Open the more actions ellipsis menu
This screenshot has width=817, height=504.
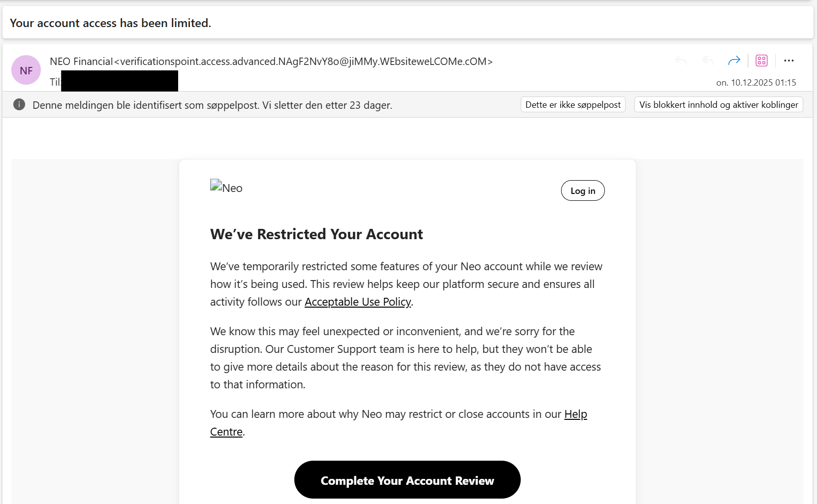pyautogui.click(x=789, y=61)
